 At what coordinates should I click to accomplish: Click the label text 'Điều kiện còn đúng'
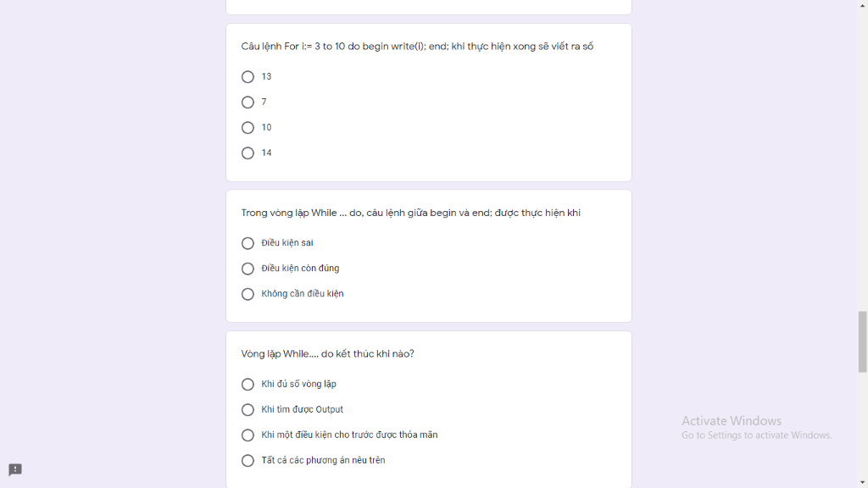(300, 269)
